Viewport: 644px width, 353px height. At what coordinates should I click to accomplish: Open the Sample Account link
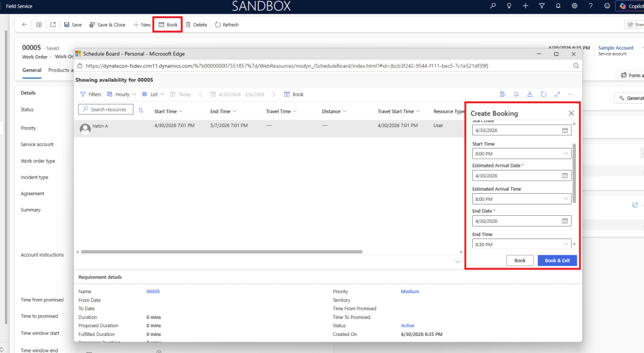[616, 48]
